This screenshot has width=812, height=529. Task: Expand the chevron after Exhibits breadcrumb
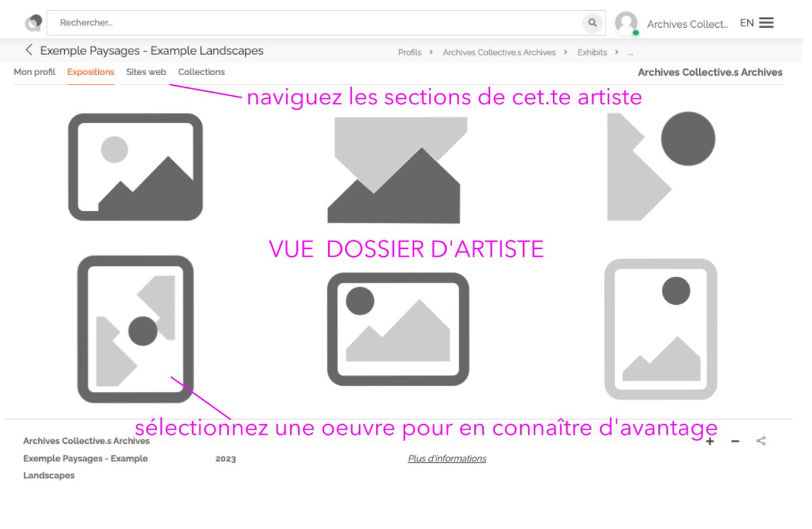(x=616, y=52)
